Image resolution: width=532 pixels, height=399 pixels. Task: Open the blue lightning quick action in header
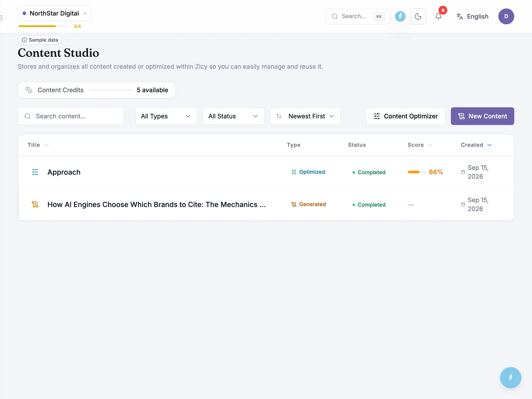pos(400,16)
